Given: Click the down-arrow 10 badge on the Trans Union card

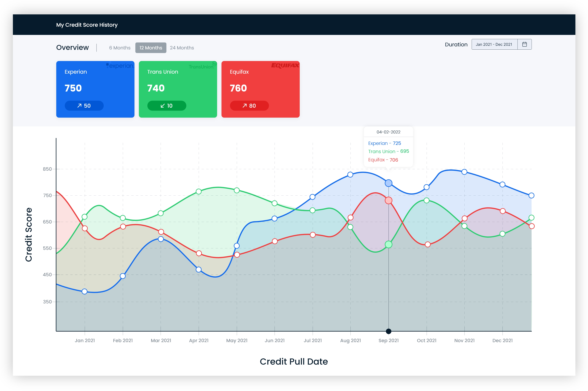Looking at the screenshot, I should (167, 106).
